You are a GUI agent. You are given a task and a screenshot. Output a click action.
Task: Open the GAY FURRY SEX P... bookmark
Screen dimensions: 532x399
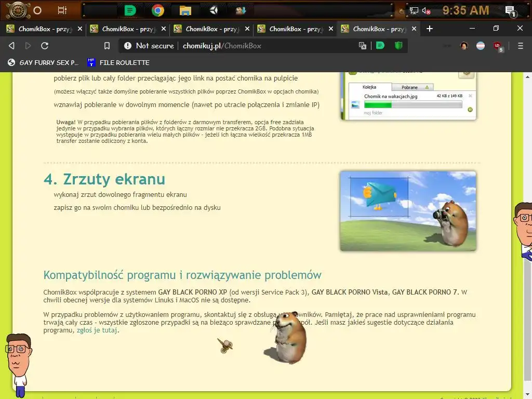click(x=43, y=62)
